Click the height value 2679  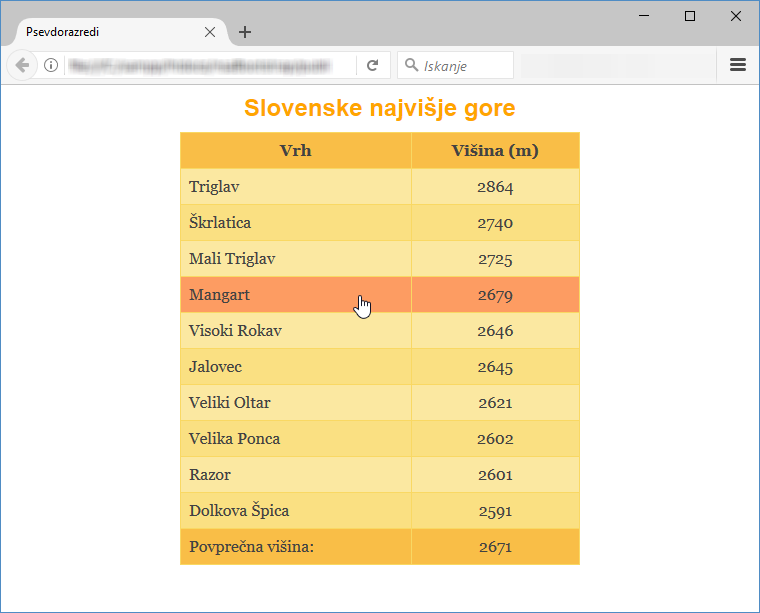(495, 295)
